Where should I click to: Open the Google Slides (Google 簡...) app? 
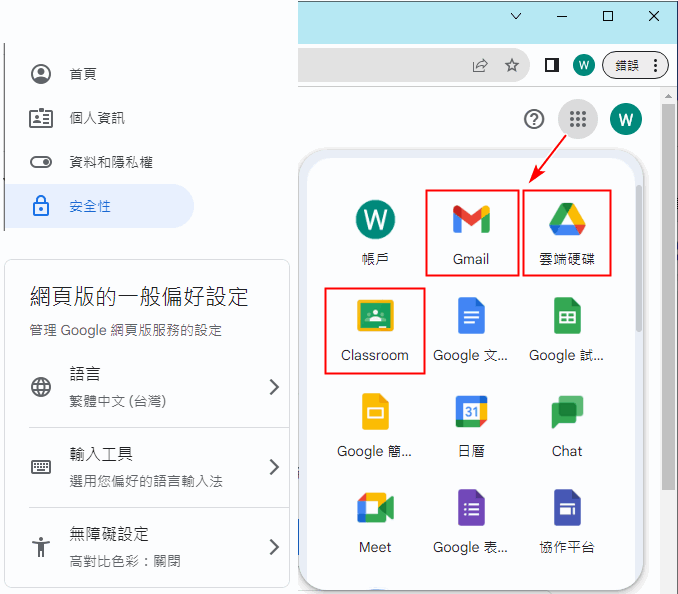pyautogui.click(x=375, y=425)
